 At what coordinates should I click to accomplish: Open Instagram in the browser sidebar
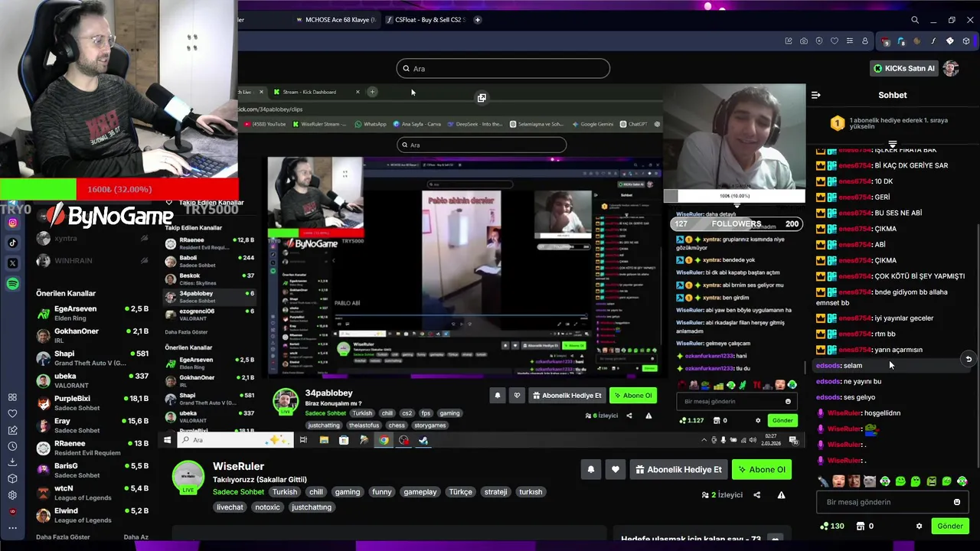point(12,223)
